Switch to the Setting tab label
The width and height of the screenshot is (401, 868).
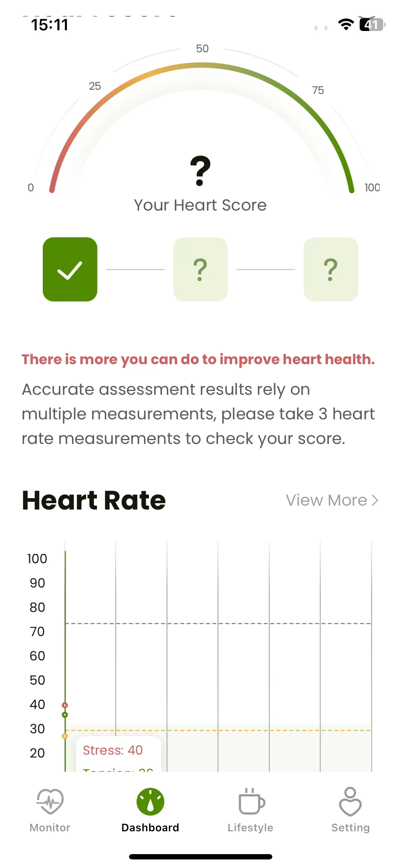[x=350, y=827]
